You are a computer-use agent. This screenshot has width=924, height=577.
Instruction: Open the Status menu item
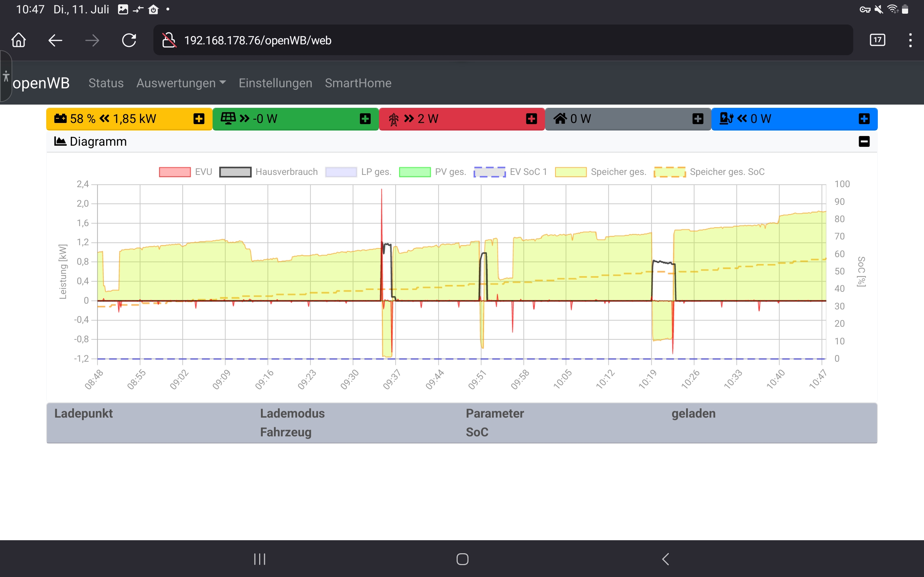click(x=106, y=83)
